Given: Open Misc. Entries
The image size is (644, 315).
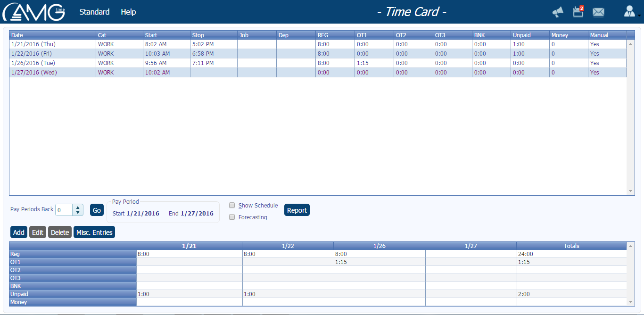Looking at the screenshot, I should pyautogui.click(x=94, y=232).
